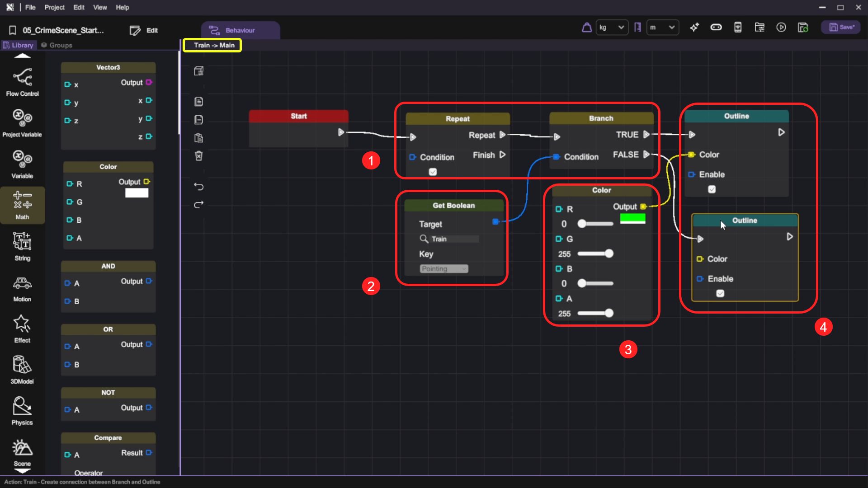Open the Project menu
The height and width of the screenshot is (488, 868).
tap(54, 7)
